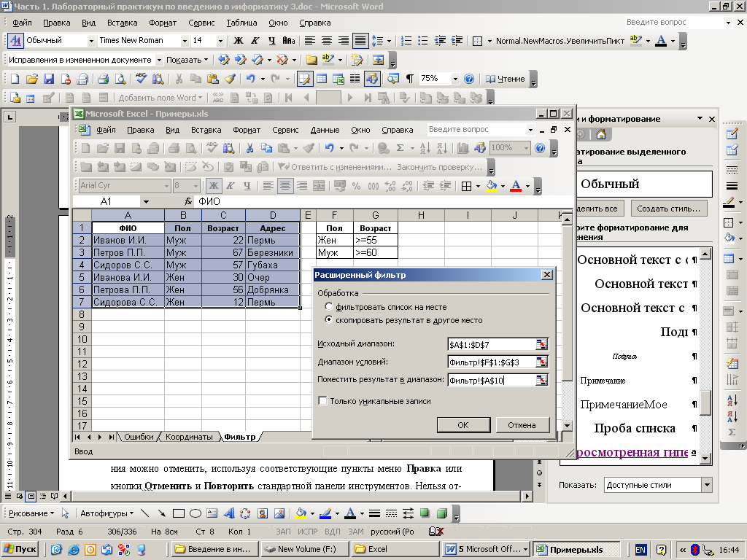Select rectangle shape in Drawing toolbar
Image resolution: width=747 pixels, height=560 pixels.
point(179,513)
